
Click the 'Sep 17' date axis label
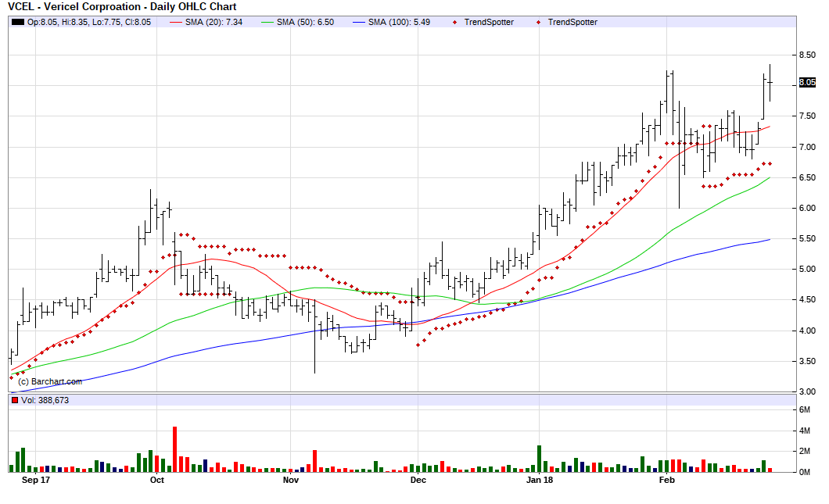35,481
